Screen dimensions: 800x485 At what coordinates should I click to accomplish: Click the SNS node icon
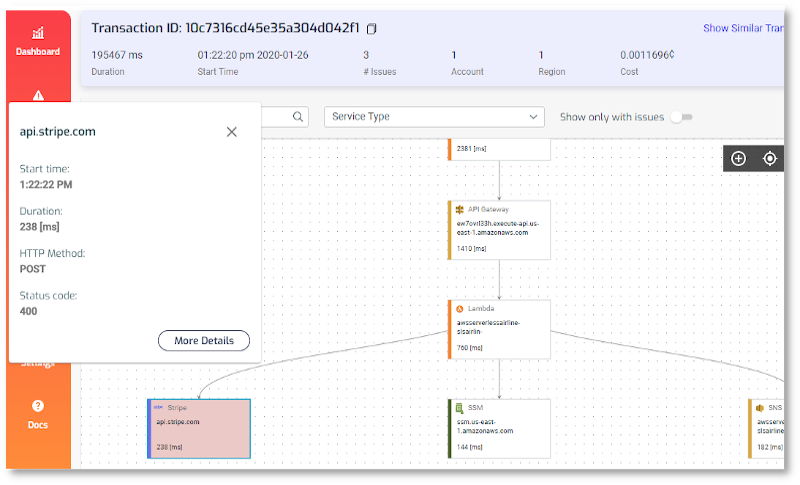click(760, 408)
